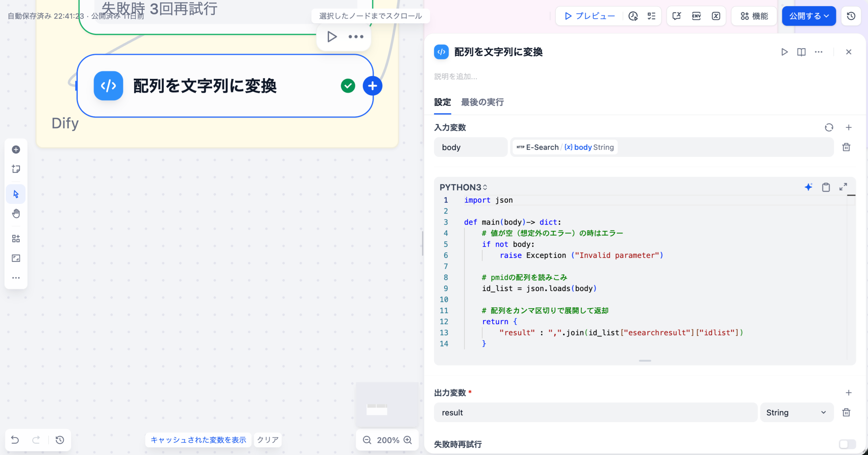Switch to the 最後の実行 tab
This screenshot has height=455, width=868.
[482, 102]
